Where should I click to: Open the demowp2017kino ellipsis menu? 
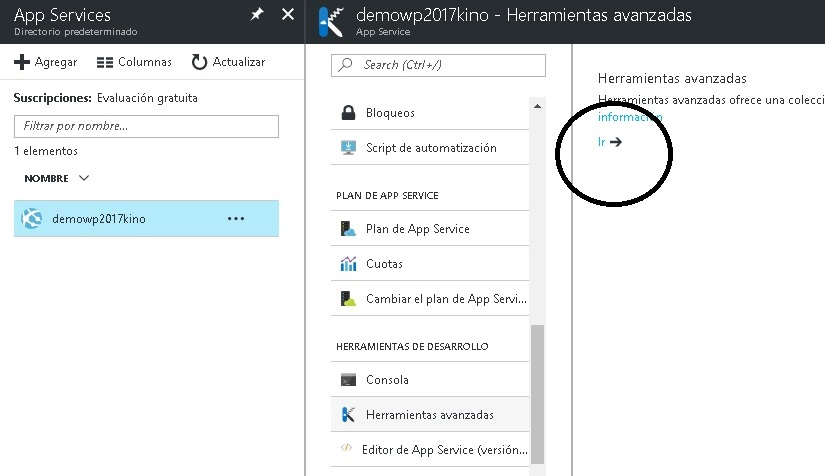[236, 219]
